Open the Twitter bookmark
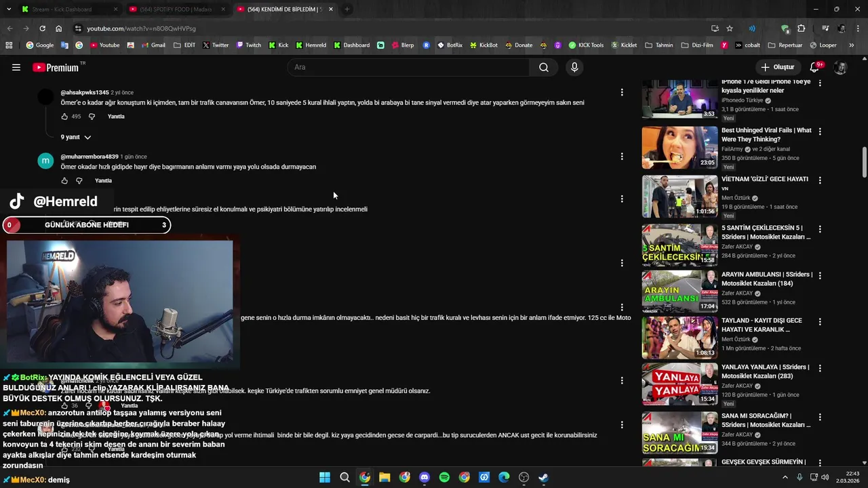Image resolution: width=868 pixels, height=488 pixels. [216, 45]
